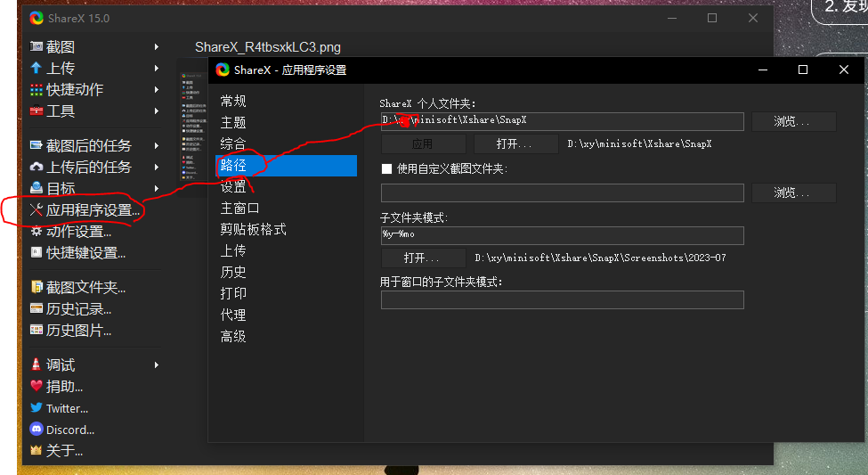Click the custom screenshots folder input field

(562, 192)
